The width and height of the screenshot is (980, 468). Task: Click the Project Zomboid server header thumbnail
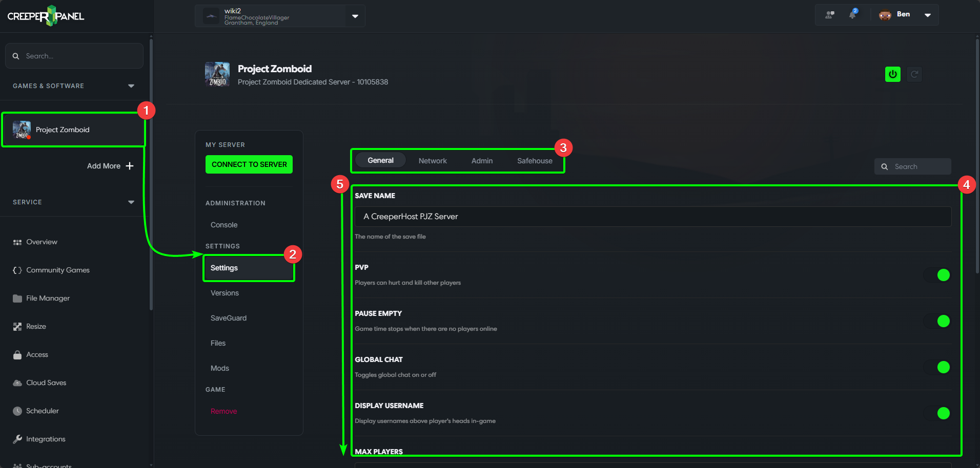(217, 74)
